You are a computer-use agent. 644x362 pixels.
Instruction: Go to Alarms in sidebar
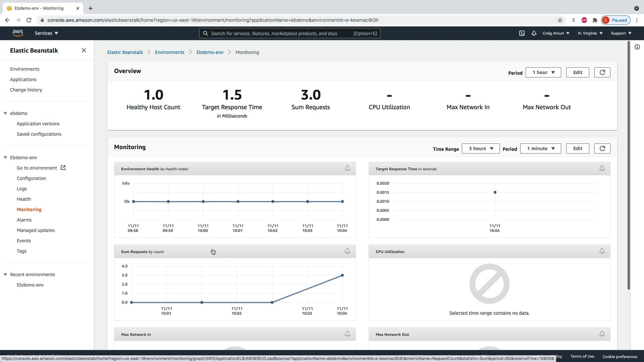click(x=24, y=220)
